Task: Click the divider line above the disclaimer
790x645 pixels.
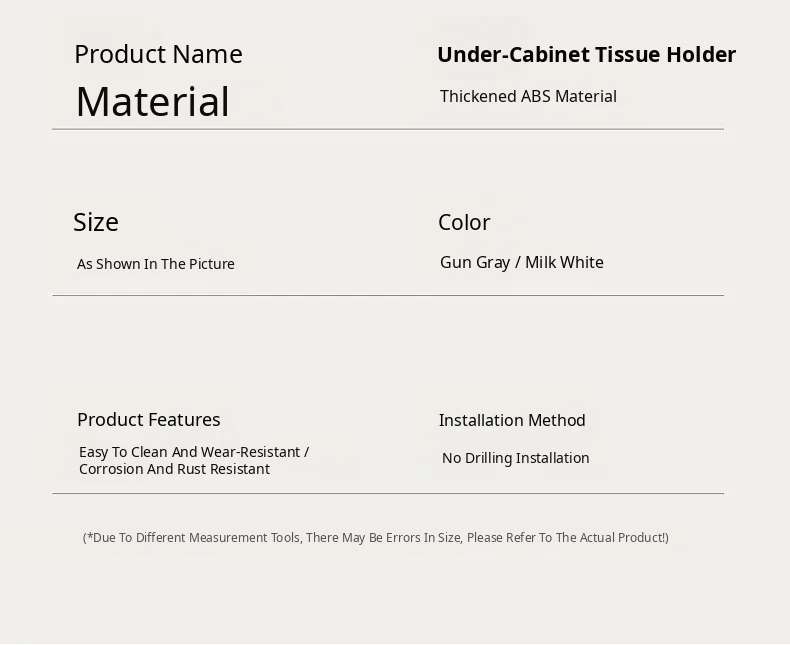Action: pyautogui.click(x=388, y=493)
